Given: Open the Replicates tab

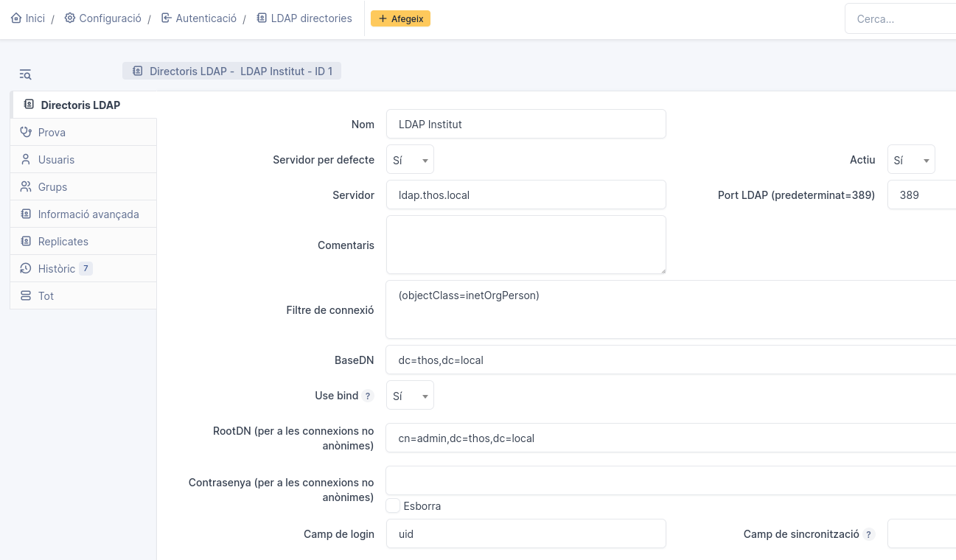Looking at the screenshot, I should [83, 242].
